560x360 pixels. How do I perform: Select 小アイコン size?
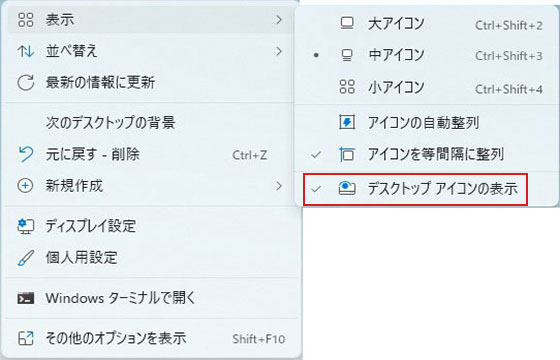click(427, 87)
